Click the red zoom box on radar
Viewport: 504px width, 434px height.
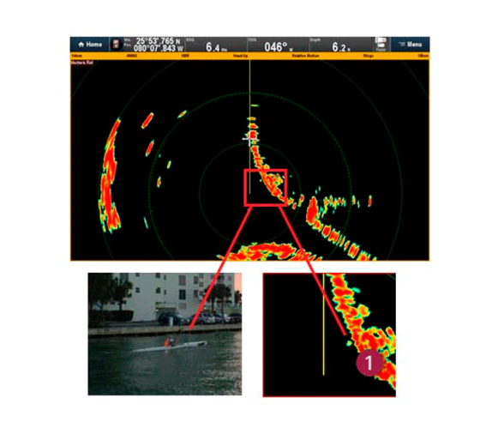click(x=266, y=187)
